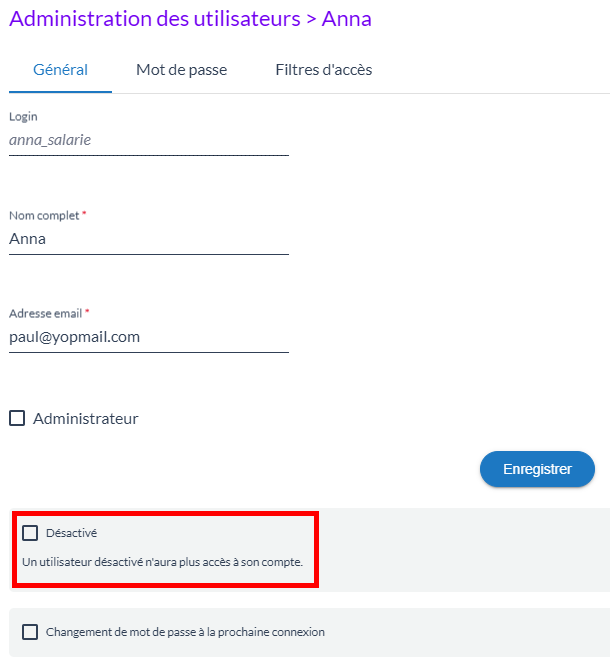The height and width of the screenshot is (665, 610).
Task: Tick the Administrateur checkbox
Action: [x=17, y=419]
